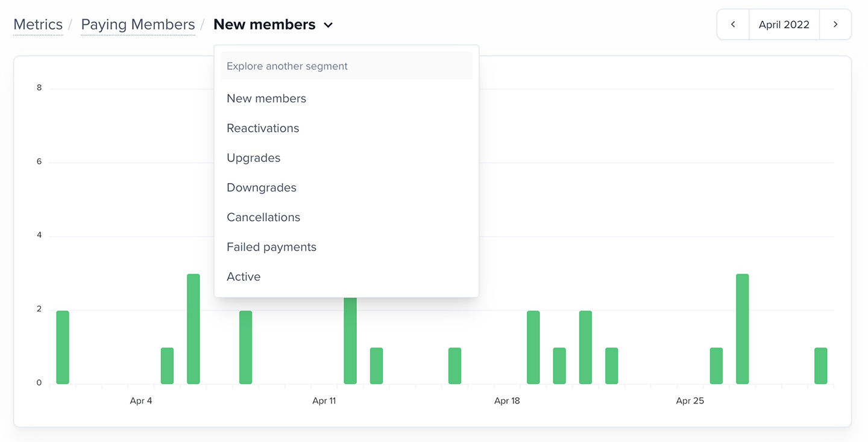Click the three-member bar after Apr 25
The width and height of the screenshot is (868, 442).
pos(743,329)
